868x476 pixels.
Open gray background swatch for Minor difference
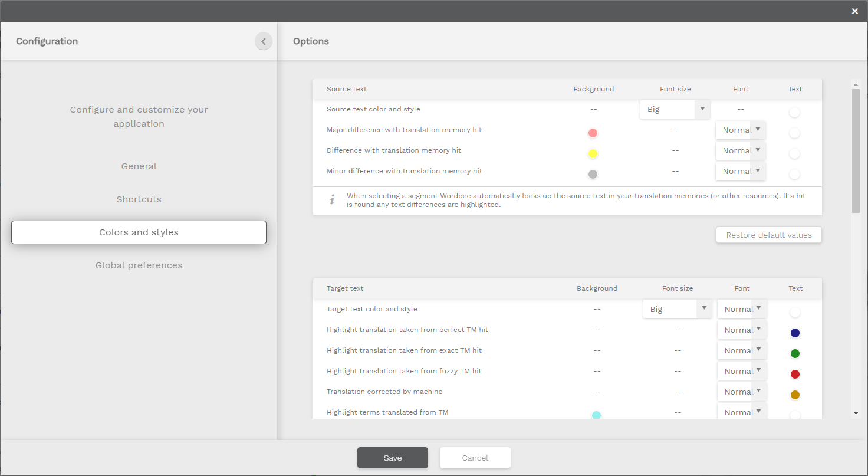coord(593,175)
